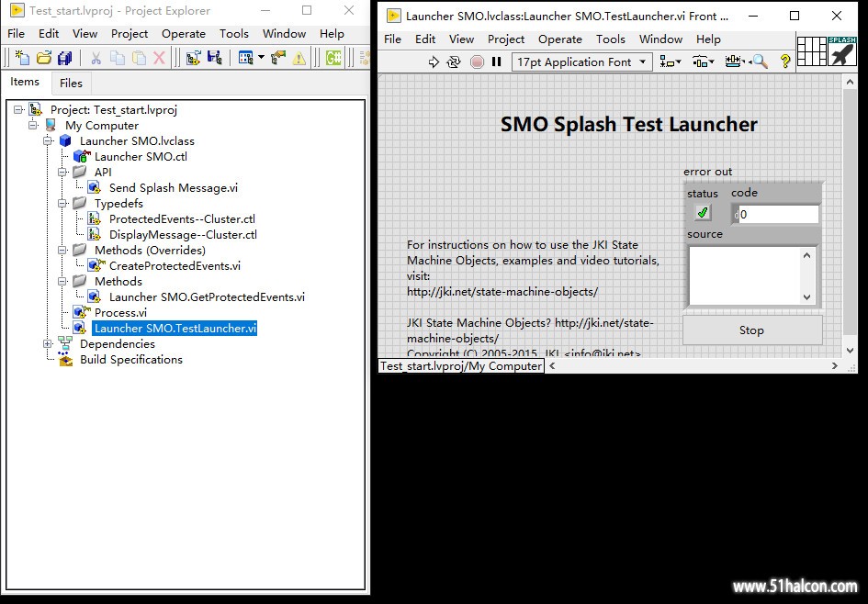Toggle the error out status indicator
This screenshot has height=604, width=868.
[x=703, y=213]
